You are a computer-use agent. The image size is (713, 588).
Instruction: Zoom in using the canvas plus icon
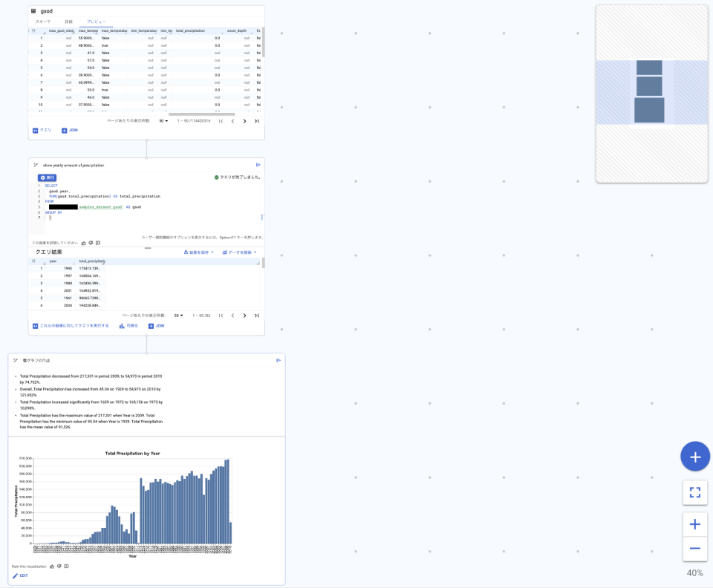point(695,524)
